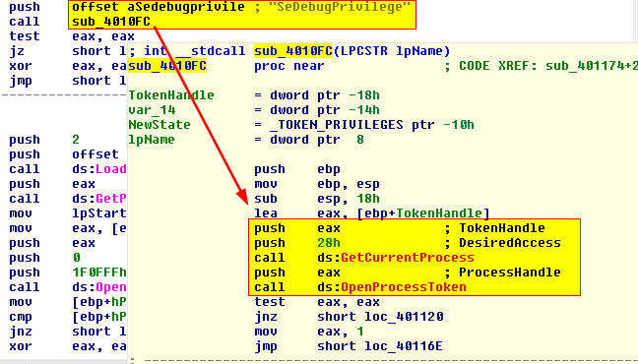Viewport: 638px width, 364px height.
Task: Select the _TOKEN_PRIVILEGES structure type
Action: point(337,125)
